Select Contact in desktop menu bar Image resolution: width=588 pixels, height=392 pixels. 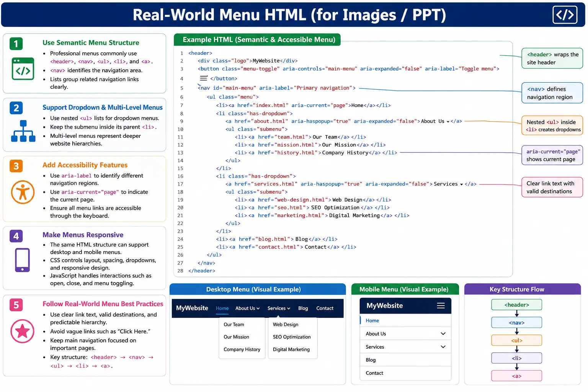pos(325,308)
